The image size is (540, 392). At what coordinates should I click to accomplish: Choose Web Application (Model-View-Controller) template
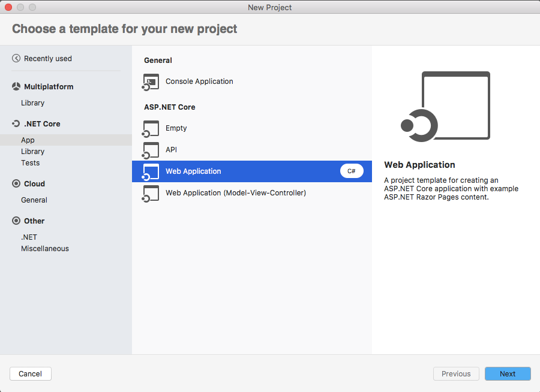pos(252,193)
